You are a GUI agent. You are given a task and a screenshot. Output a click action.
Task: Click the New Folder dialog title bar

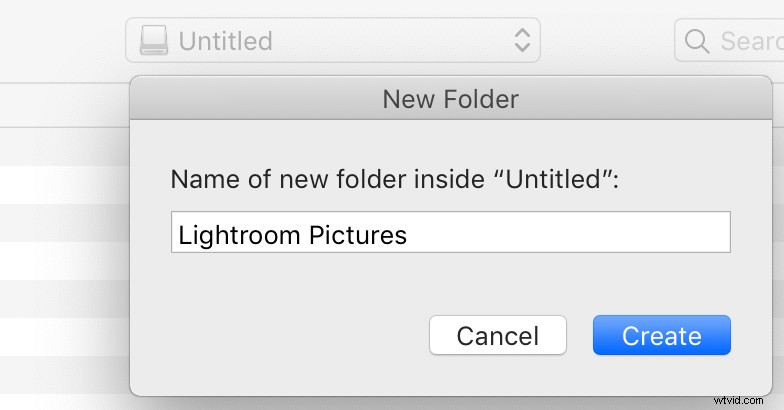(450, 98)
